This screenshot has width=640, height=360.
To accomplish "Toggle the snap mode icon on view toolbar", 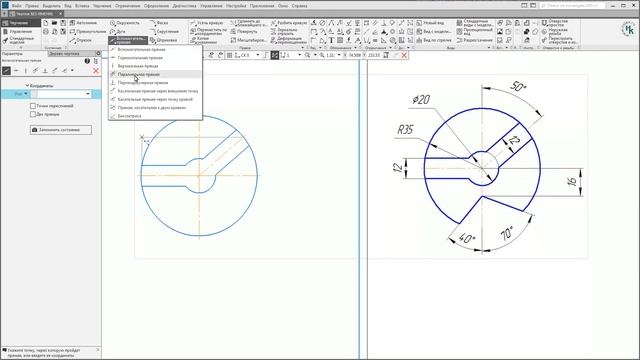I will pyautogui.click(x=275, y=55).
